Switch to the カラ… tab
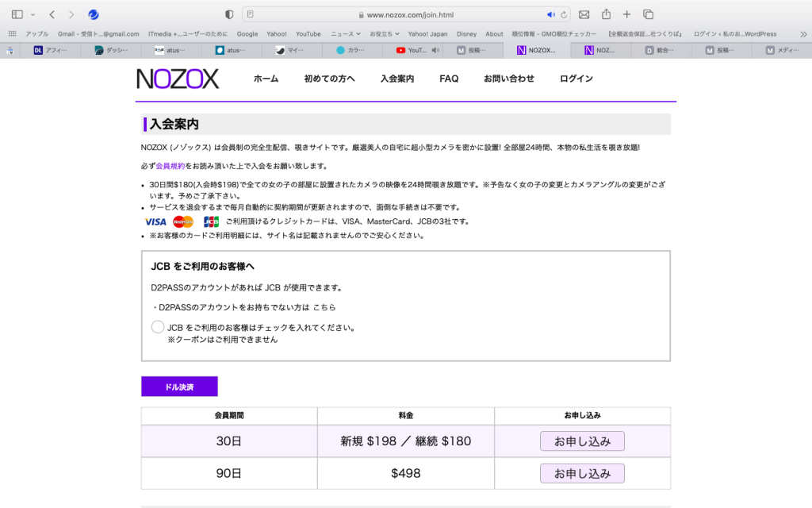Viewport: 812px width, 508px height. pos(352,50)
